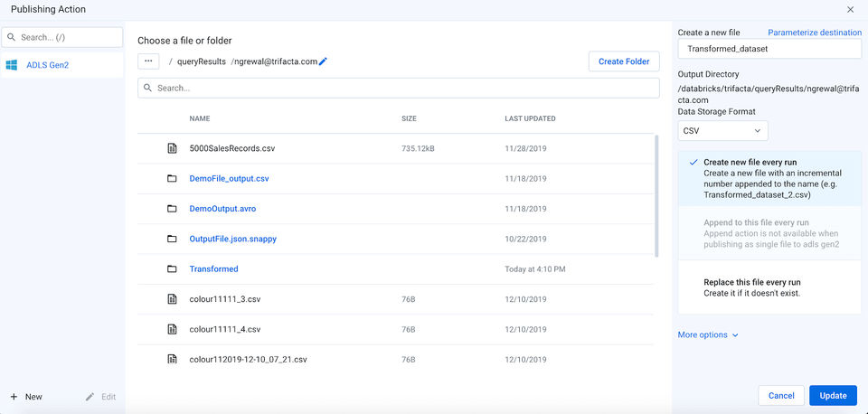
Task: Click the file icon for colour11111_4.csv
Action: 172,329
